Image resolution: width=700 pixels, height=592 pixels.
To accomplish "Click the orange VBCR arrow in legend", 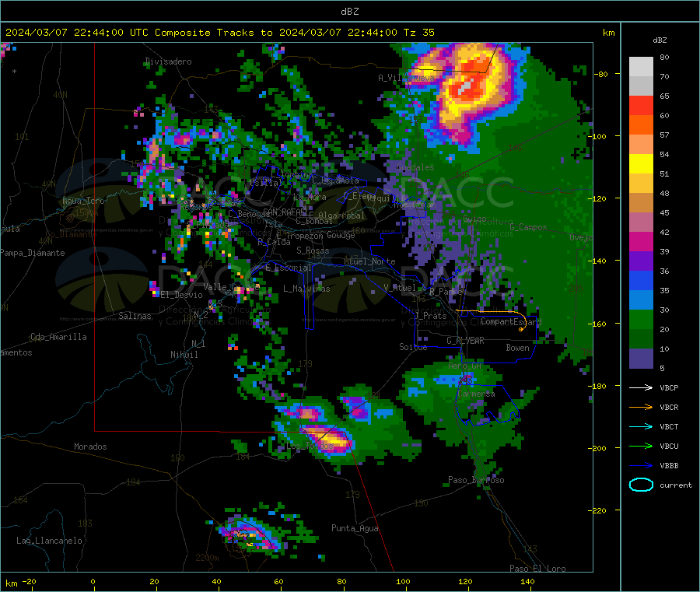I will click(x=641, y=407).
